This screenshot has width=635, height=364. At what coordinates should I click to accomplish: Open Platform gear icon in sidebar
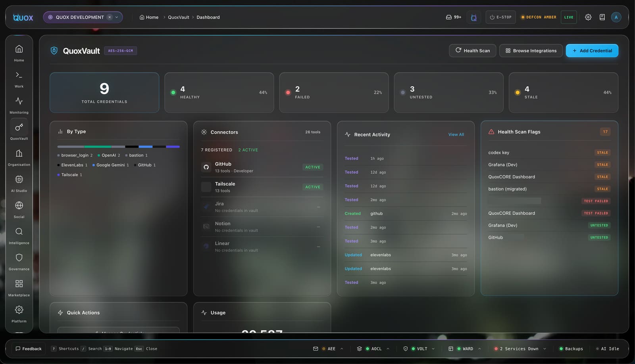(x=19, y=310)
